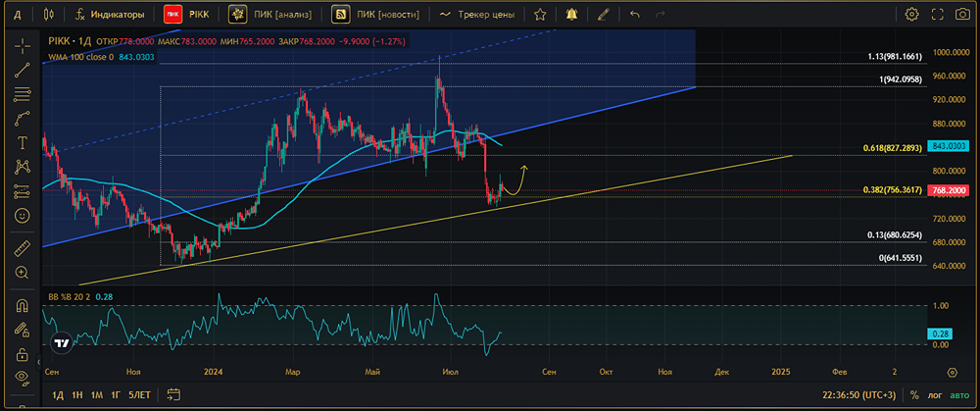Select the crosshair cursor tool

(23, 46)
